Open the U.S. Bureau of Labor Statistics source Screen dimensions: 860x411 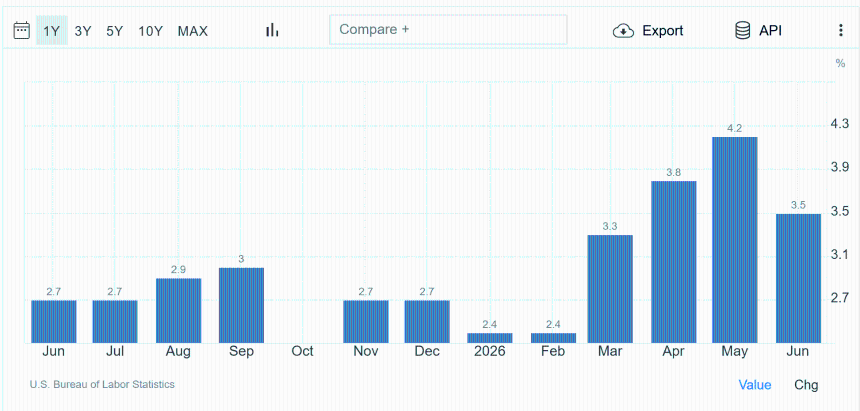(x=102, y=384)
